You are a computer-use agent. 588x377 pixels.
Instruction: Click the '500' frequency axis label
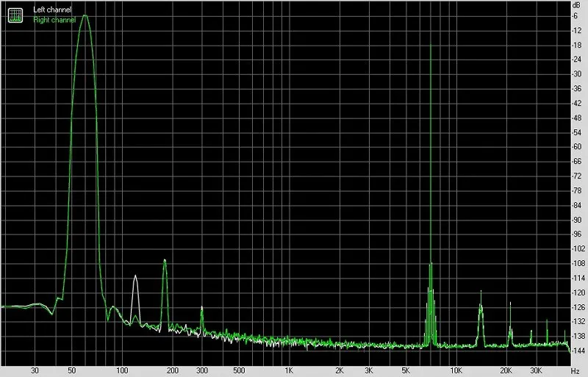point(239,370)
